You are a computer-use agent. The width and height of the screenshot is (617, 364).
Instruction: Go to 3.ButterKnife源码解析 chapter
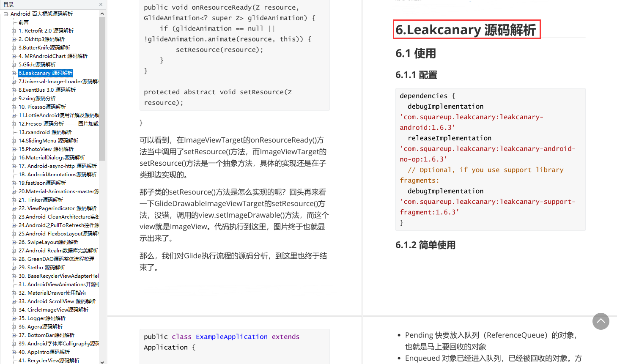point(44,48)
